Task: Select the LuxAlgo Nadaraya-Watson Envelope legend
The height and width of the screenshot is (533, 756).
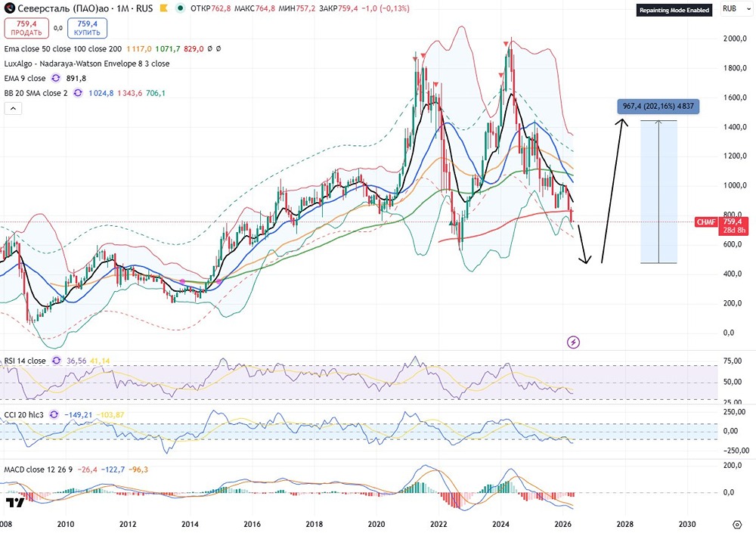Action: [x=87, y=64]
